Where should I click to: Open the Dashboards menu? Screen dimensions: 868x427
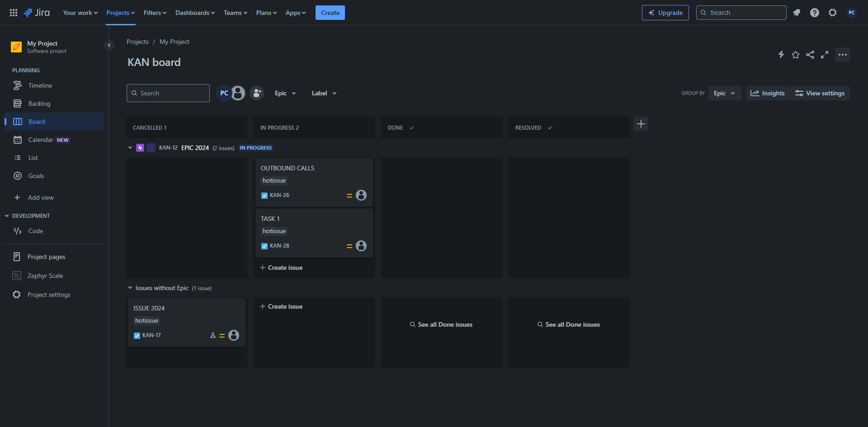click(195, 13)
